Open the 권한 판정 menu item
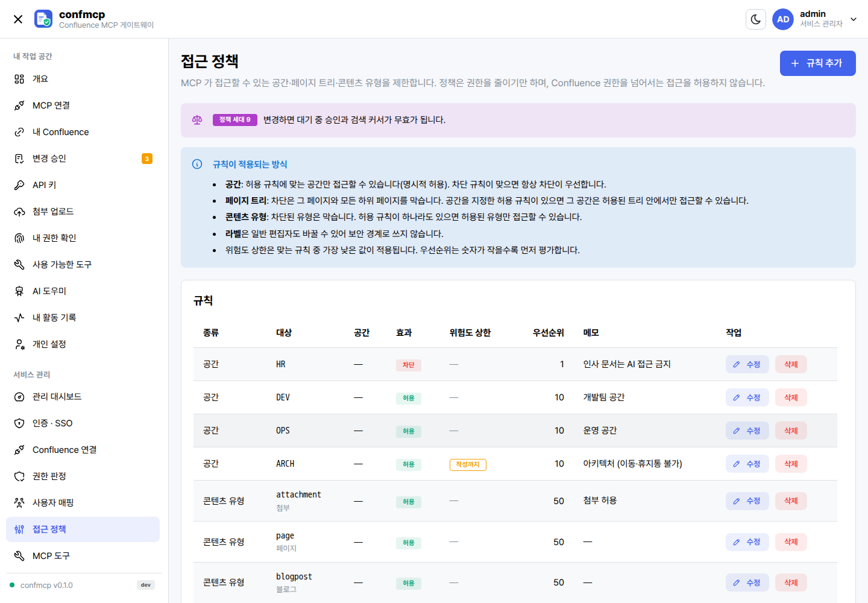The height and width of the screenshot is (603, 868). (83, 476)
